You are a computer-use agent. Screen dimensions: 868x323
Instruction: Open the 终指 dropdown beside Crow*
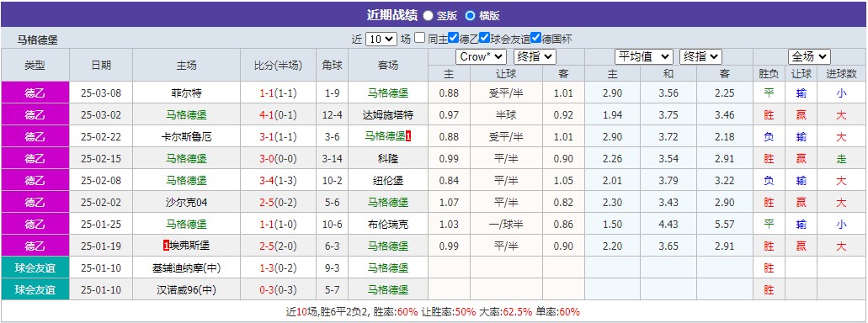point(535,56)
